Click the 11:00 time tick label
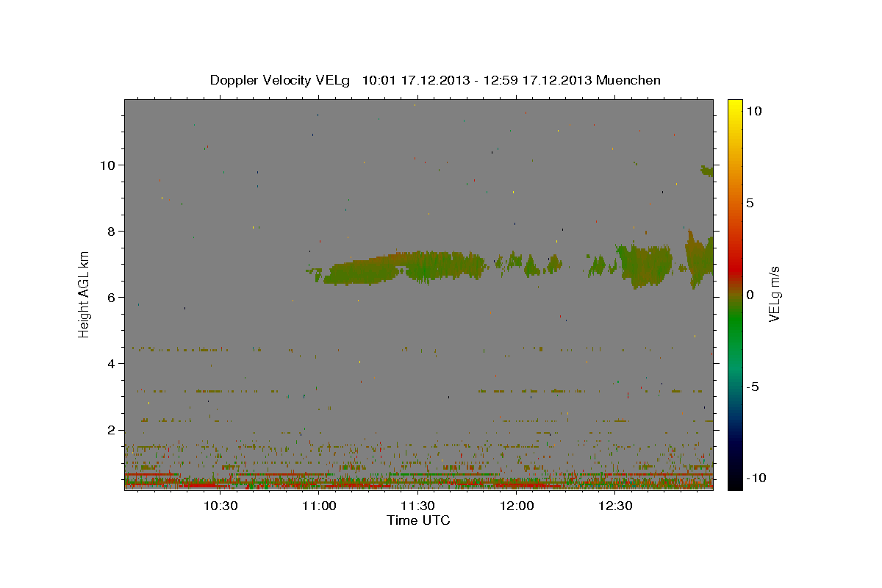The width and height of the screenshot is (882, 588). 319,506
